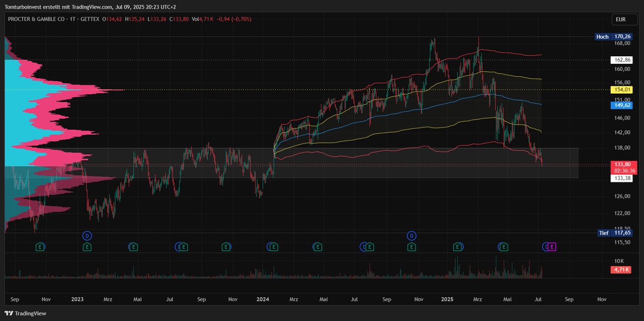Click the 2023 label on the time axis
This screenshot has width=644, height=321.
coord(77,299)
